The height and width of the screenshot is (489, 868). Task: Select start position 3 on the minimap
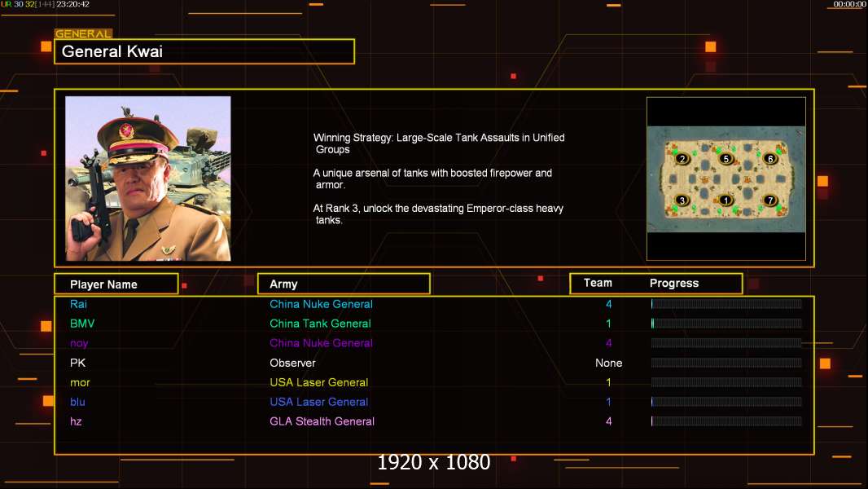pyautogui.click(x=682, y=200)
